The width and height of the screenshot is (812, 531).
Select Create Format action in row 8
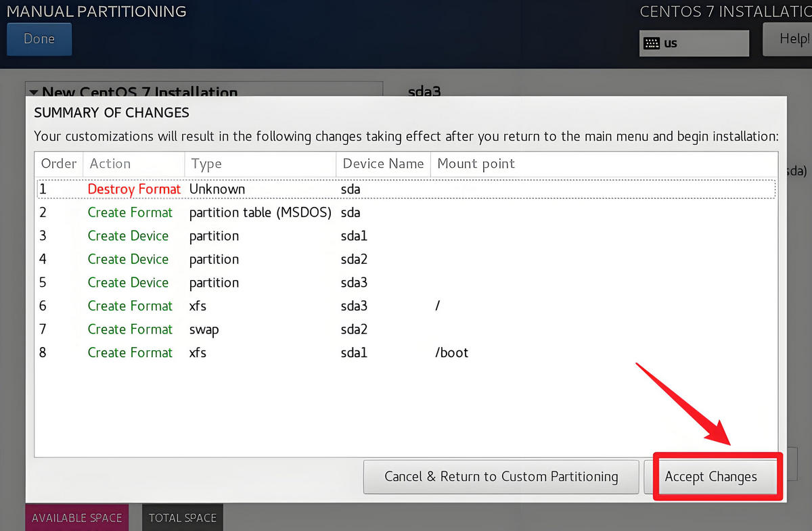(x=130, y=352)
